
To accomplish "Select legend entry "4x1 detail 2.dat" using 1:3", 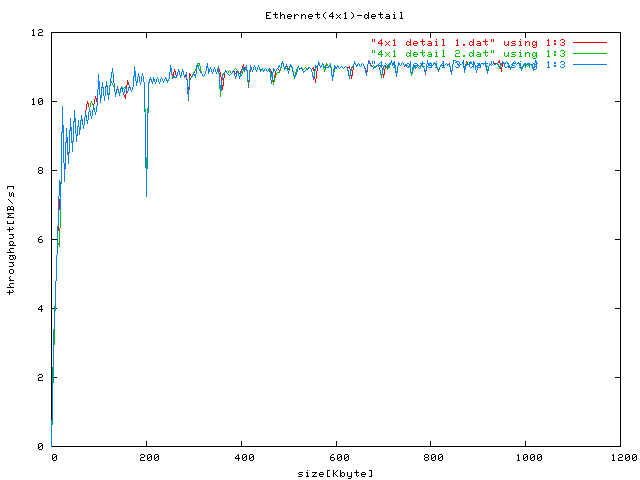I will coord(468,53).
